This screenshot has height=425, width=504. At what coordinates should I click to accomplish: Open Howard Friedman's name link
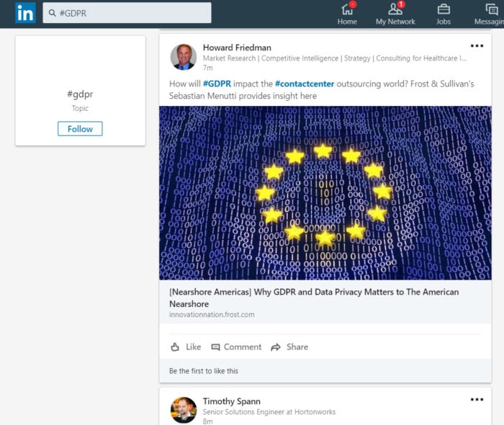[x=237, y=48]
